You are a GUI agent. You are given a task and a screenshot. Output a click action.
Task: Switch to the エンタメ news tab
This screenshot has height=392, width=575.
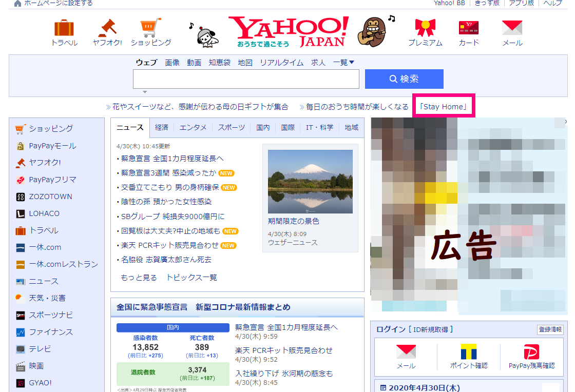(x=193, y=127)
